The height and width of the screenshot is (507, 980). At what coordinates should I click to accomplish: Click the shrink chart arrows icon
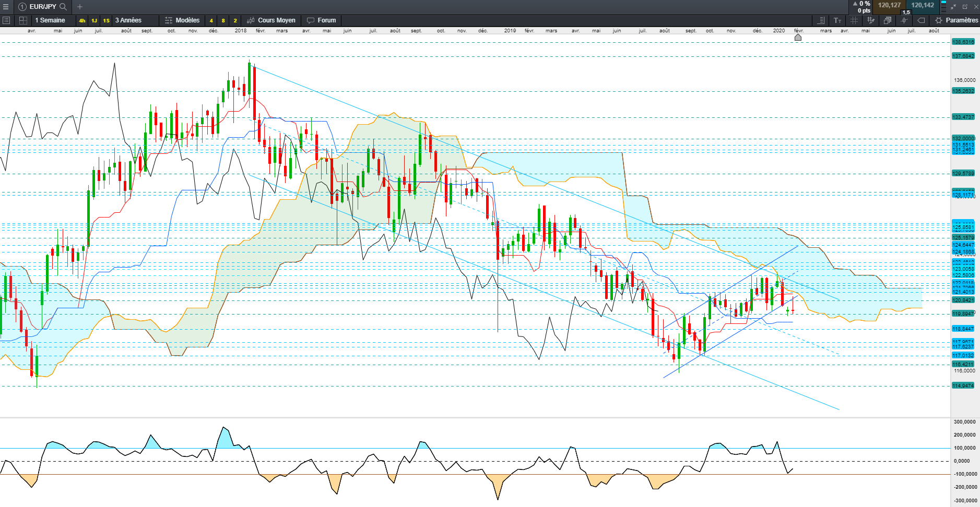tap(953, 7)
